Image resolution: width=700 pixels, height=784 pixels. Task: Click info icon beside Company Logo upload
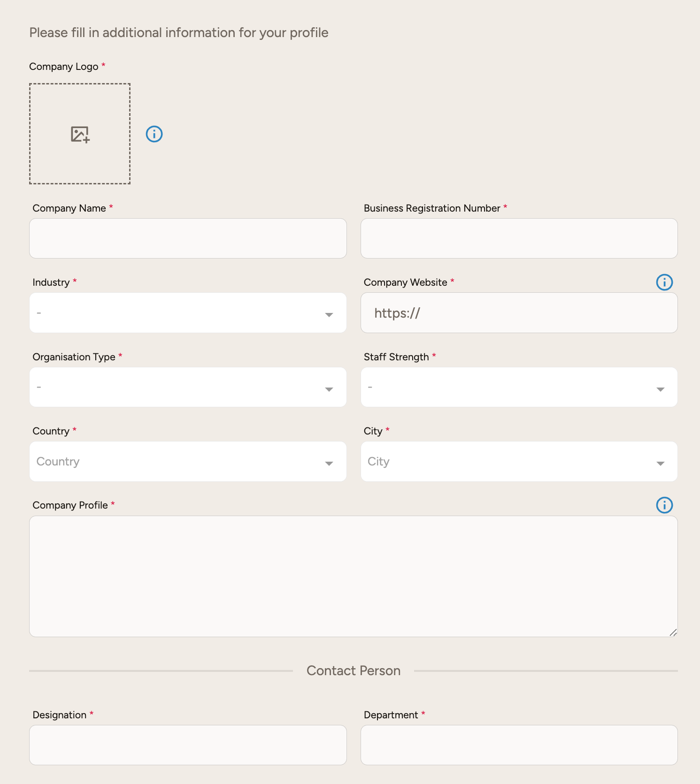(154, 134)
